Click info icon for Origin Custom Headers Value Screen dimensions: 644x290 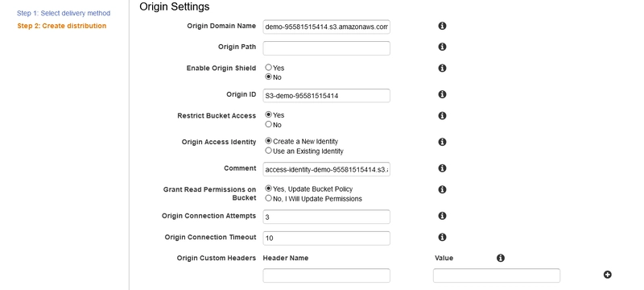point(500,258)
